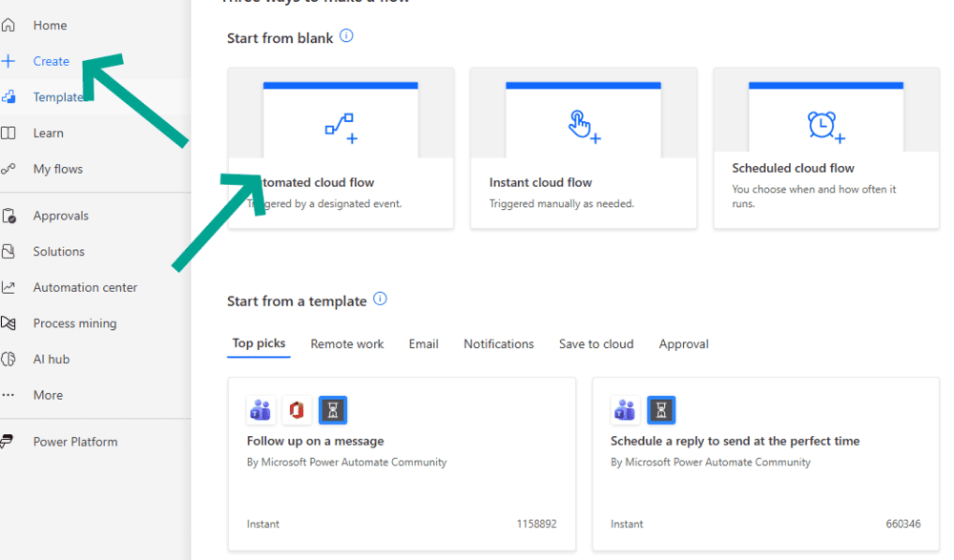The image size is (954, 560).
Task: Click 'Triggered manually as needed.' text
Action: click(561, 203)
